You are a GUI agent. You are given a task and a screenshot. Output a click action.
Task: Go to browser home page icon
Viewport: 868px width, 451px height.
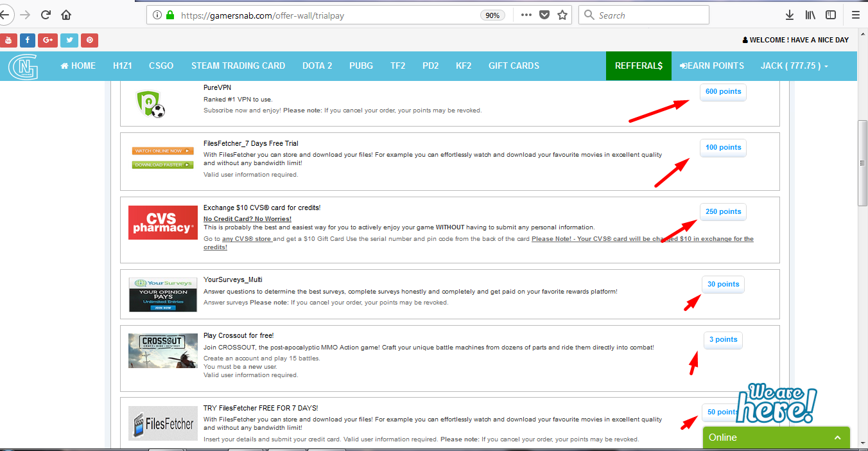(x=66, y=15)
